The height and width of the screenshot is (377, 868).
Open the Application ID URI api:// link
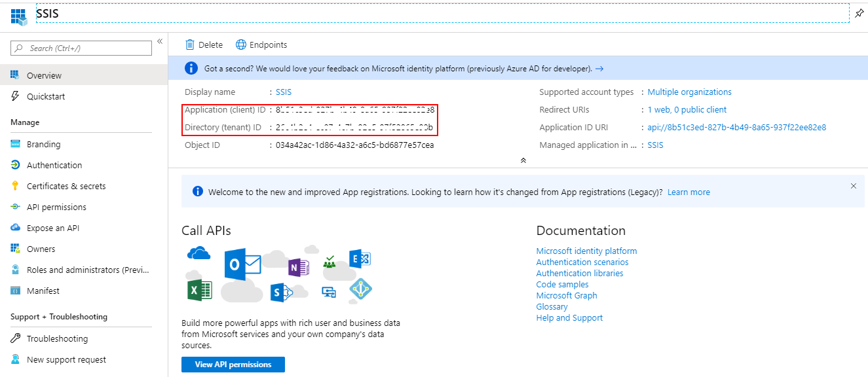point(737,128)
